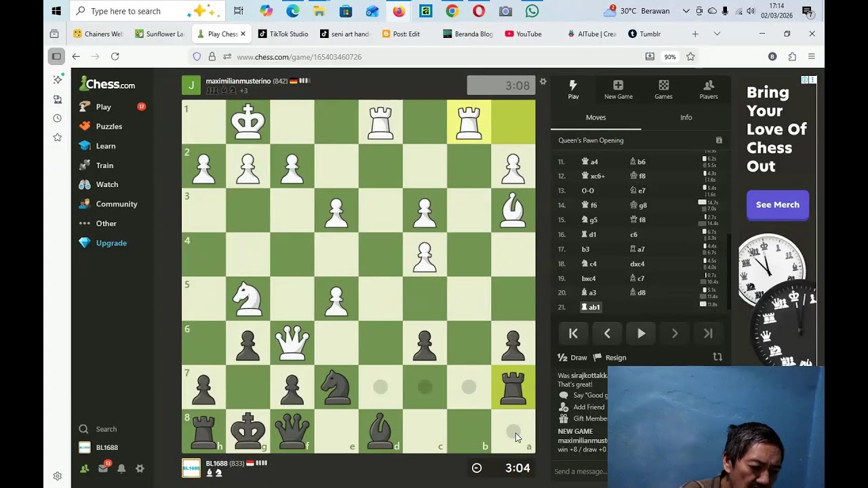Open board settings gear beside opponent clock

pos(542,81)
